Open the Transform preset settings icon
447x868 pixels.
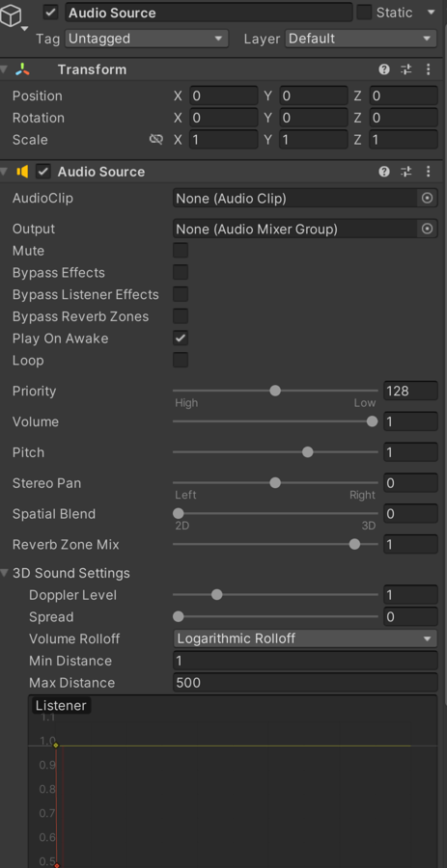pyautogui.click(x=406, y=69)
